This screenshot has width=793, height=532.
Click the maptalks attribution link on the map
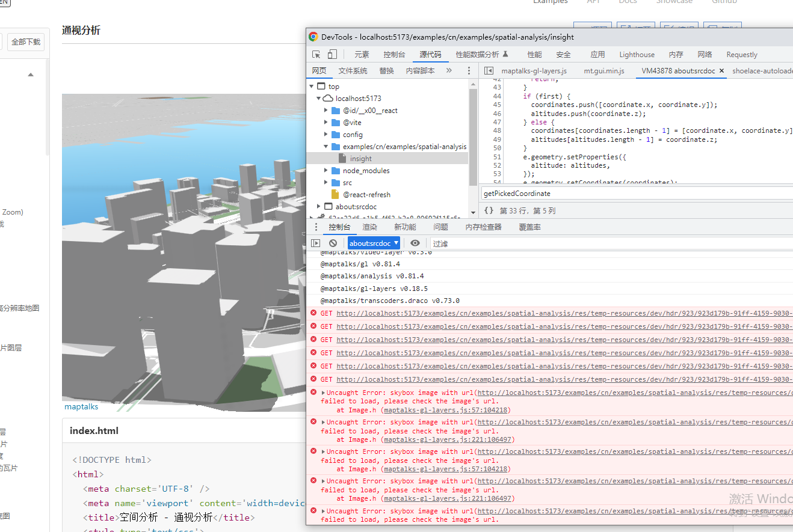pyautogui.click(x=81, y=406)
